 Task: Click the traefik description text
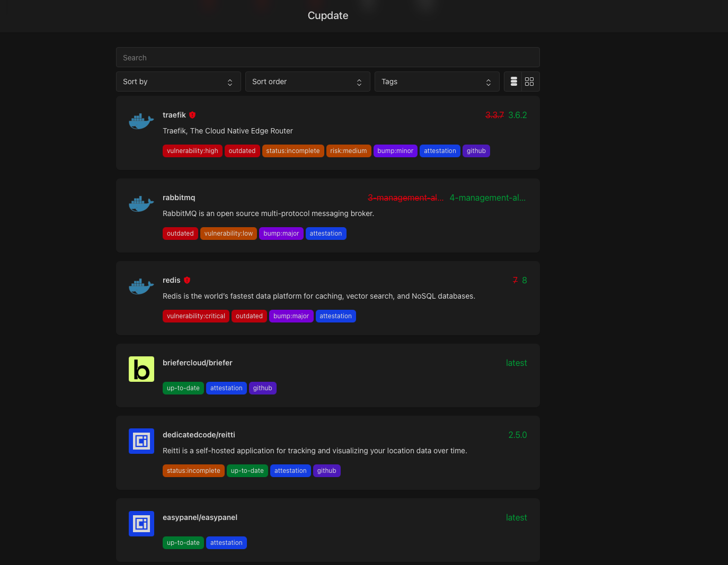point(228,131)
